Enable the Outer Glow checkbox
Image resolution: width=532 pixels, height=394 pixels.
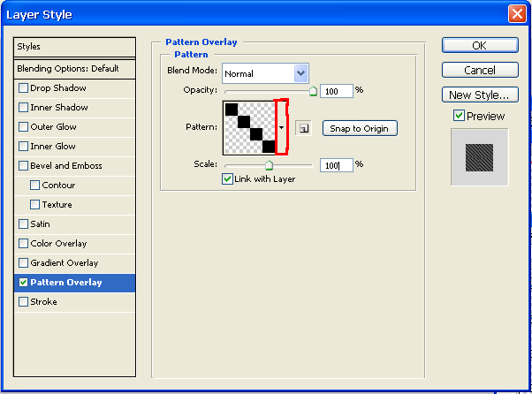(23, 127)
